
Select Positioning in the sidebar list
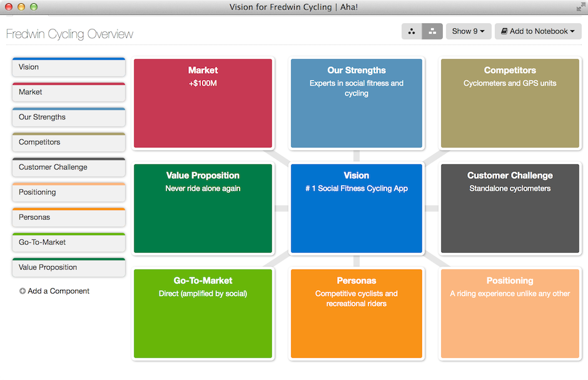68,192
